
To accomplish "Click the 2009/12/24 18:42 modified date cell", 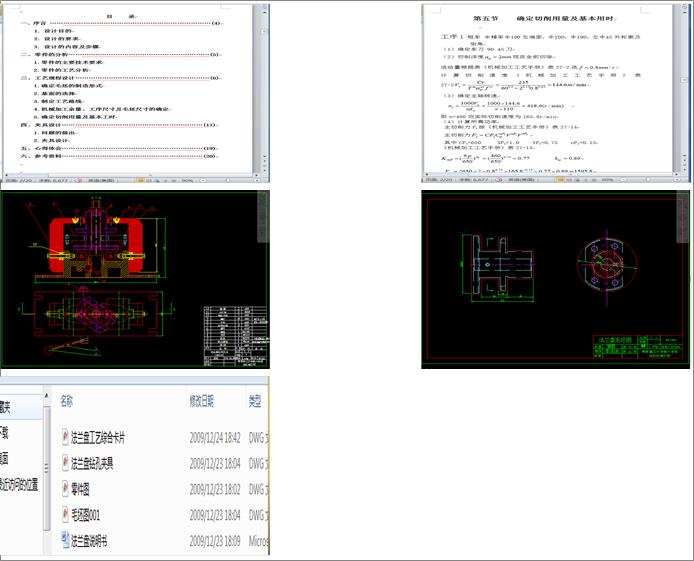I will (x=215, y=438).
